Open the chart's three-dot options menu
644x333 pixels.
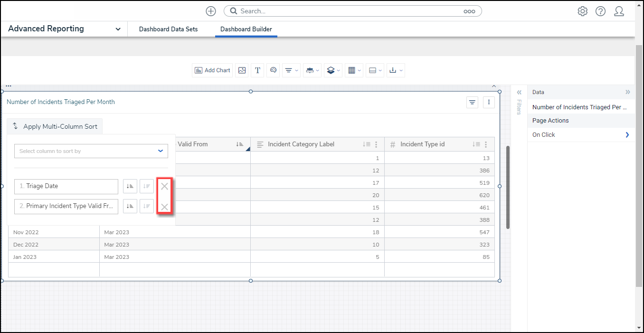point(489,102)
